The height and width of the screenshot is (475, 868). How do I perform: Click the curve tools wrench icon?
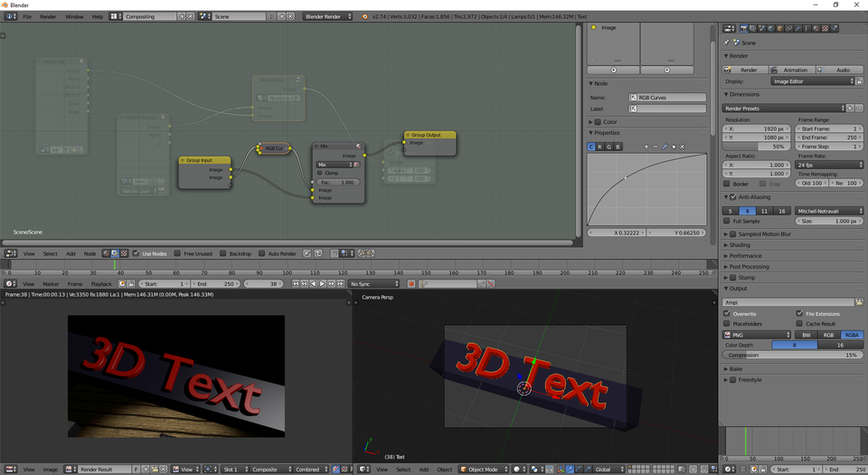click(x=664, y=147)
